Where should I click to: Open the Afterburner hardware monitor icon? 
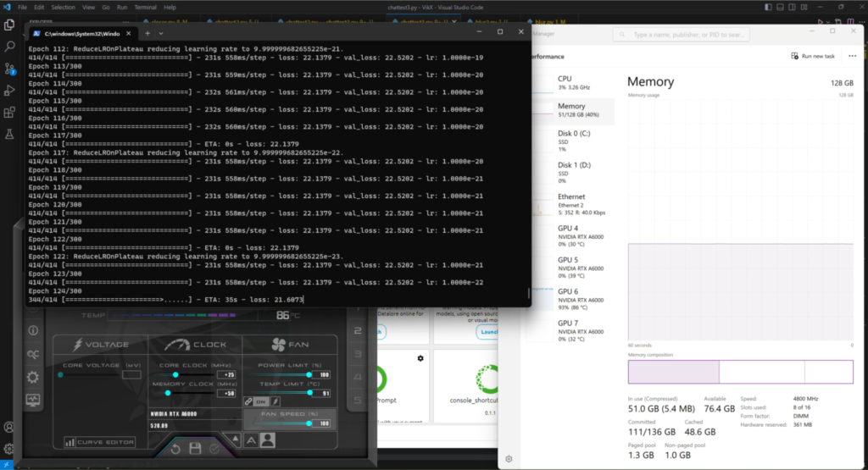33,400
